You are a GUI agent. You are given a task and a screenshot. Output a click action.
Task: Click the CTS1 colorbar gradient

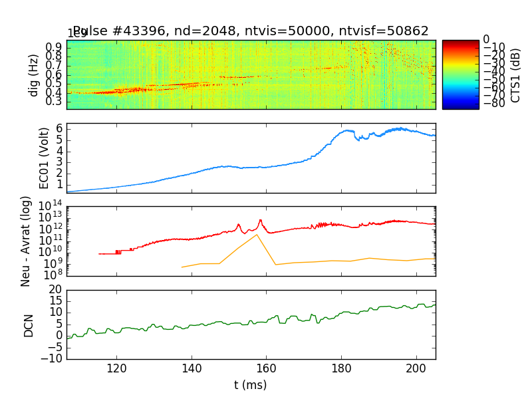point(460,74)
